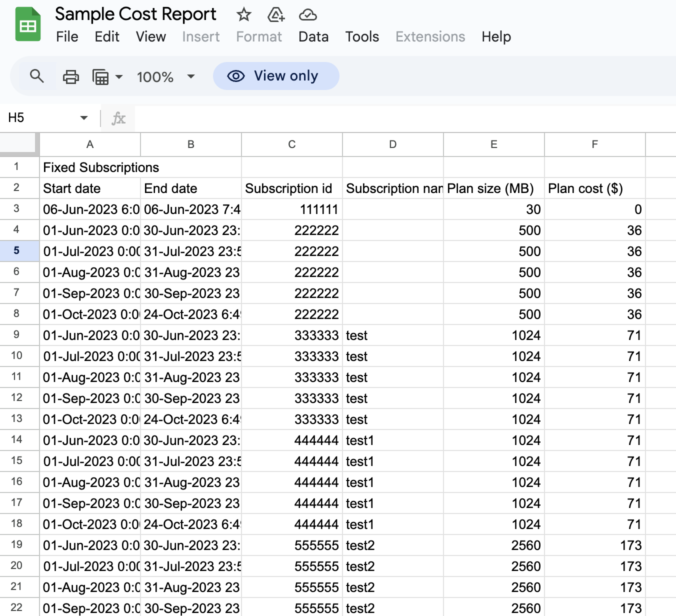Click the Subscription id header cell
676x616 pixels.
click(x=292, y=188)
